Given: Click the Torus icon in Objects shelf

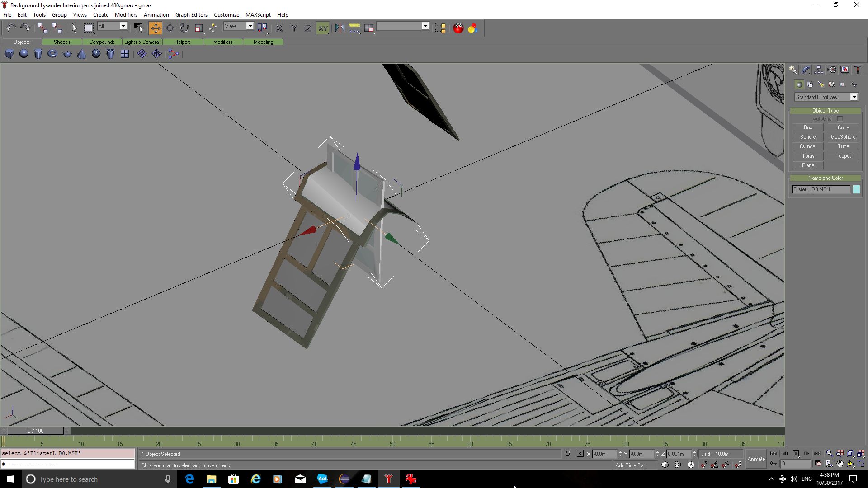Looking at the screenshot, I should click(x=52, y=54).
